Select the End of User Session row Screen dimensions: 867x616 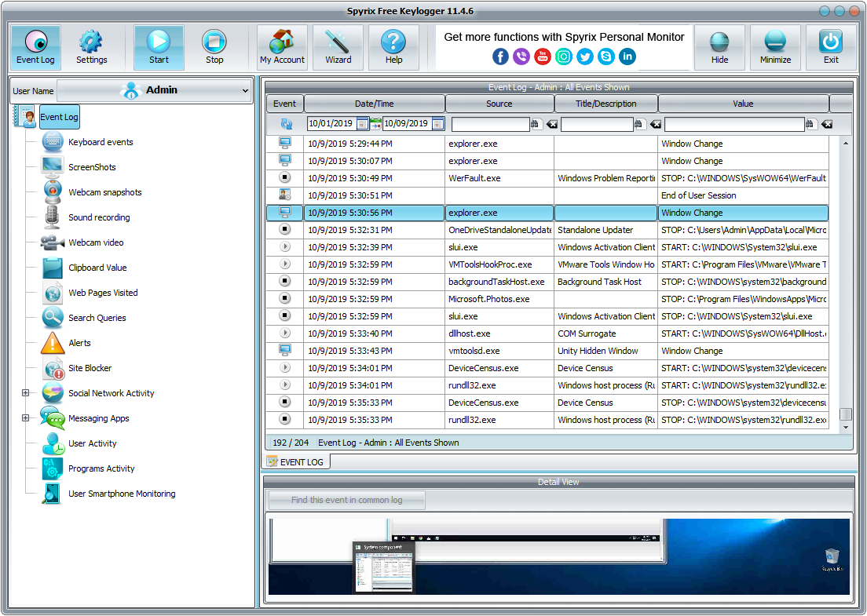547,195
